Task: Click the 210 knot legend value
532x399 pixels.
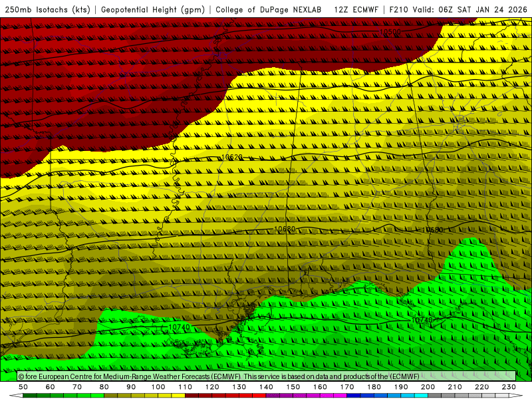Action: click(x=455, y=387)
